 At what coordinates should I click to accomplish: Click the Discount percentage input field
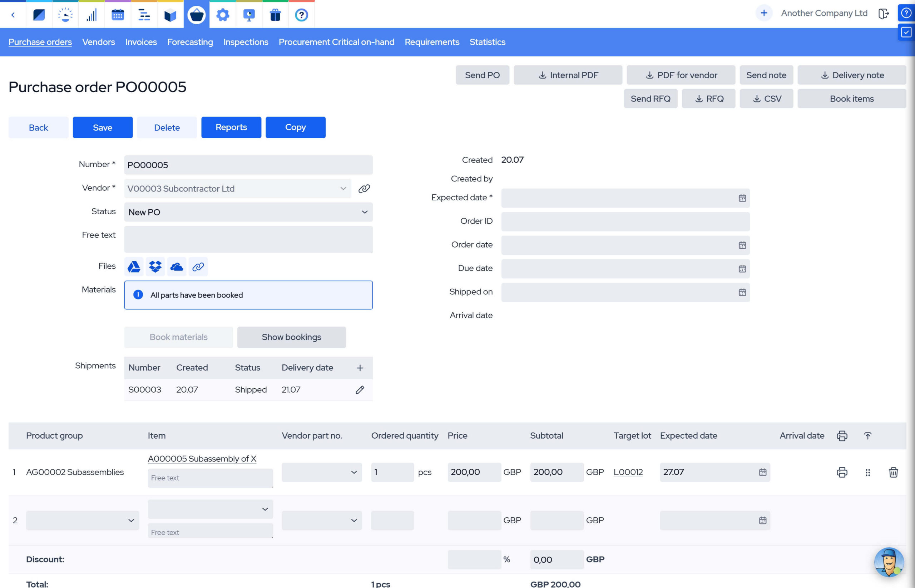pos(474,560)
